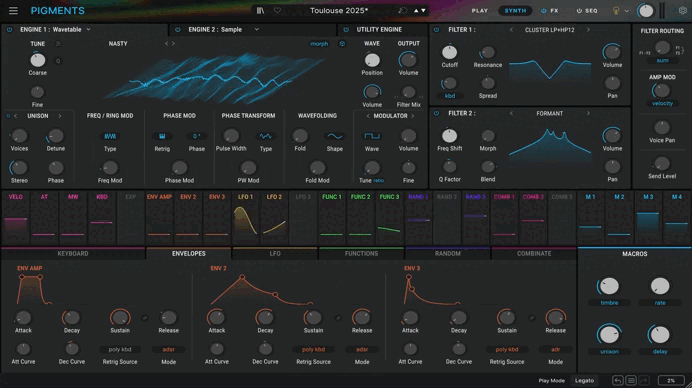Select previous Filter 2 type arrow
The image size is (692, 388).
(x=511, y=113)
